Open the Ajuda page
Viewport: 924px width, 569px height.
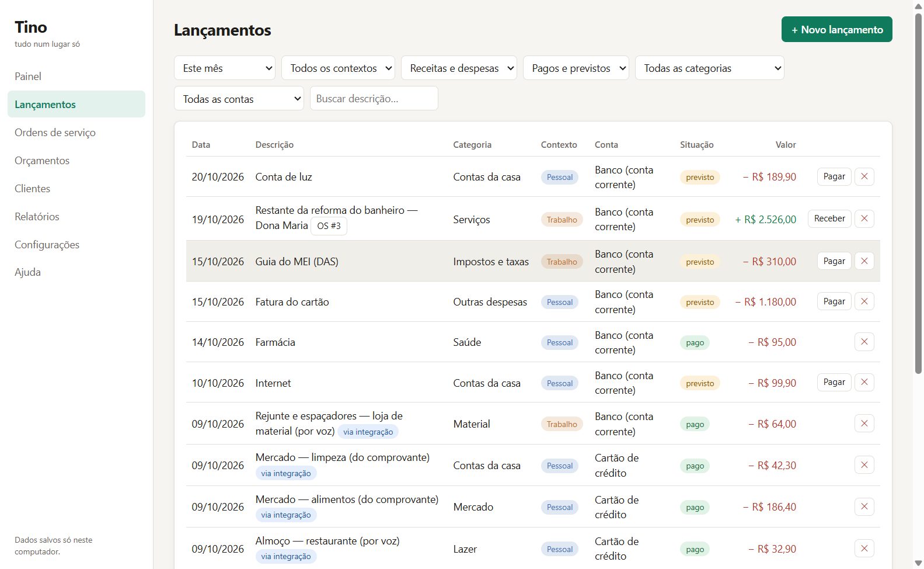pyautogui.click(x=76, y=272)
